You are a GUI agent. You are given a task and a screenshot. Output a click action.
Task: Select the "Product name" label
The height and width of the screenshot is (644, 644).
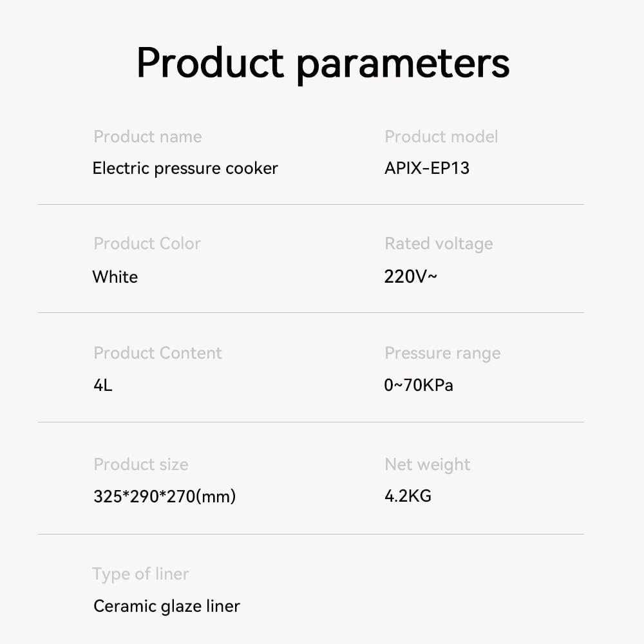147,137
